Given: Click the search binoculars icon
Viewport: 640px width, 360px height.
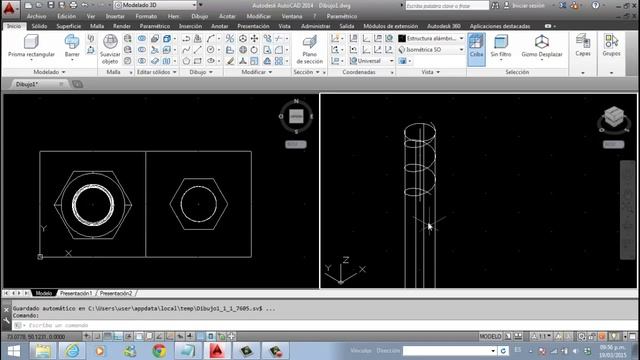Looking at the screenshot, I should pos(495,6).
